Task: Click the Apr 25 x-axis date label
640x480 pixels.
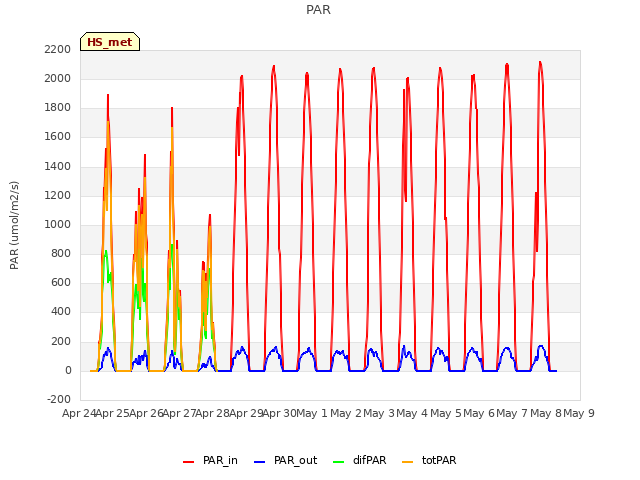Action: pos(113,413)
